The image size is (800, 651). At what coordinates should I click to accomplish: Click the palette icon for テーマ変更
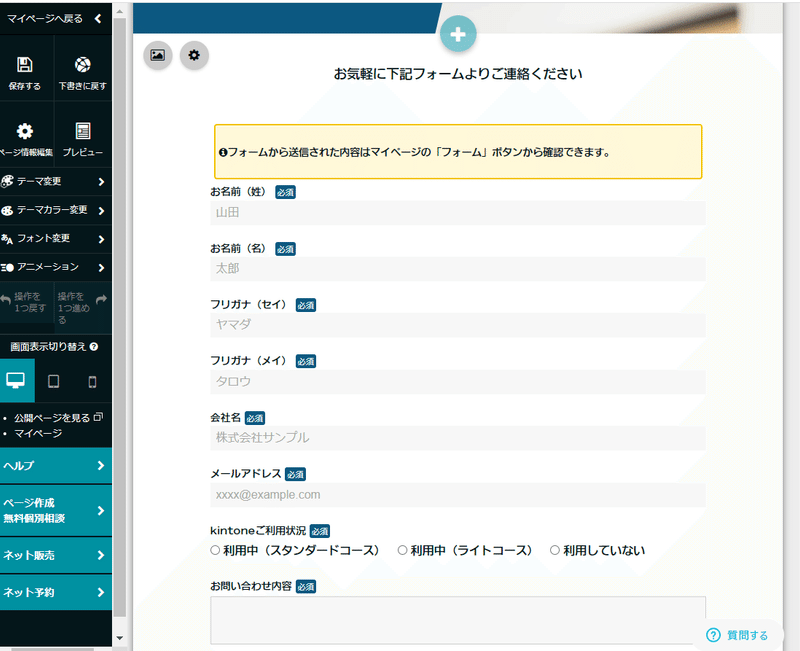pos(7,181)
